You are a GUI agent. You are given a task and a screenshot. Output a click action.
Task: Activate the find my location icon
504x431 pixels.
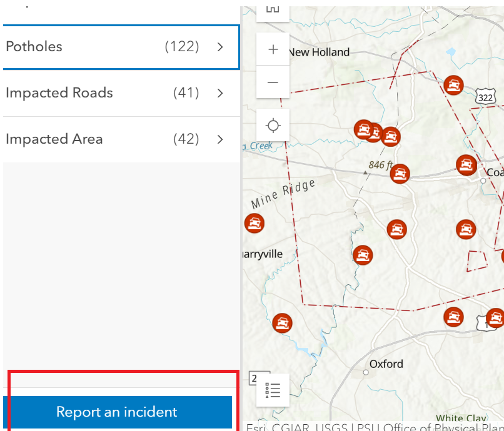pos(273,125)
